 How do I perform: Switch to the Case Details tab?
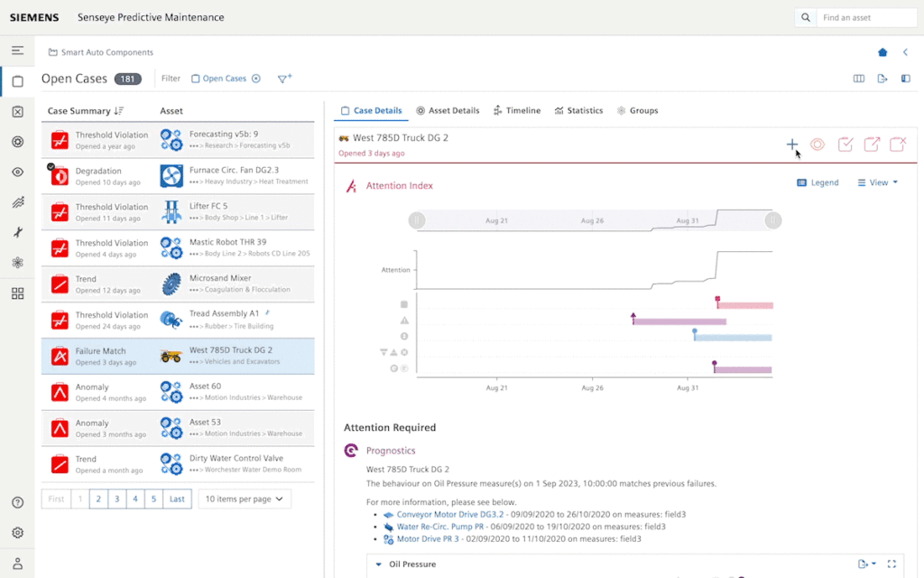[x=371, y=111]
